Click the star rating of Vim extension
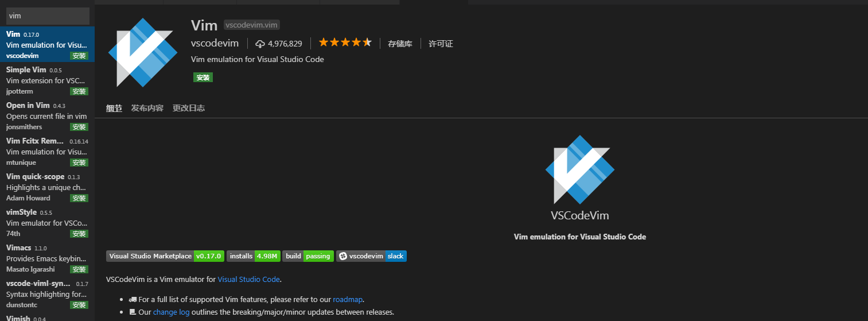The width and height of the screenshot is (868, 321). coord(345,42)
